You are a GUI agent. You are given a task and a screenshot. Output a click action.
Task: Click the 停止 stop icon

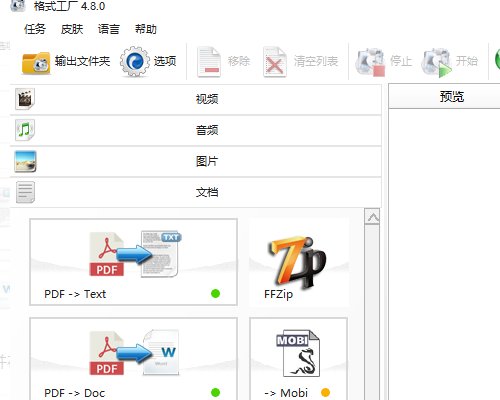[x=370, y=62]
